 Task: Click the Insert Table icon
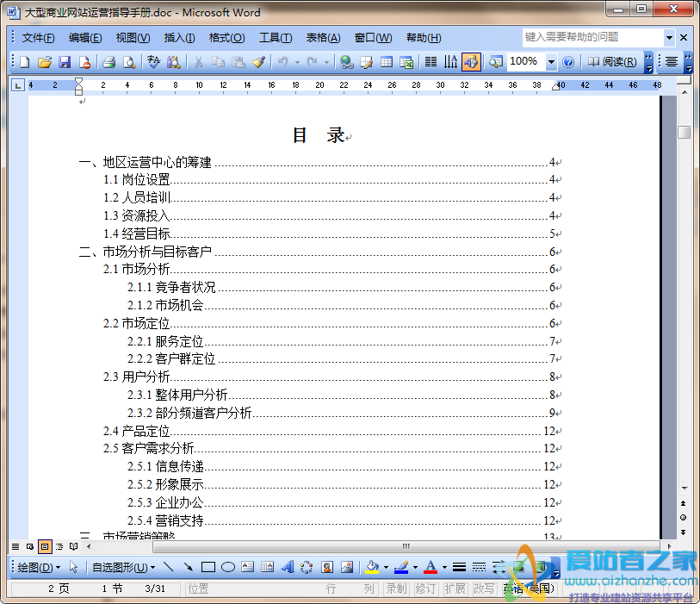point(387,62)
